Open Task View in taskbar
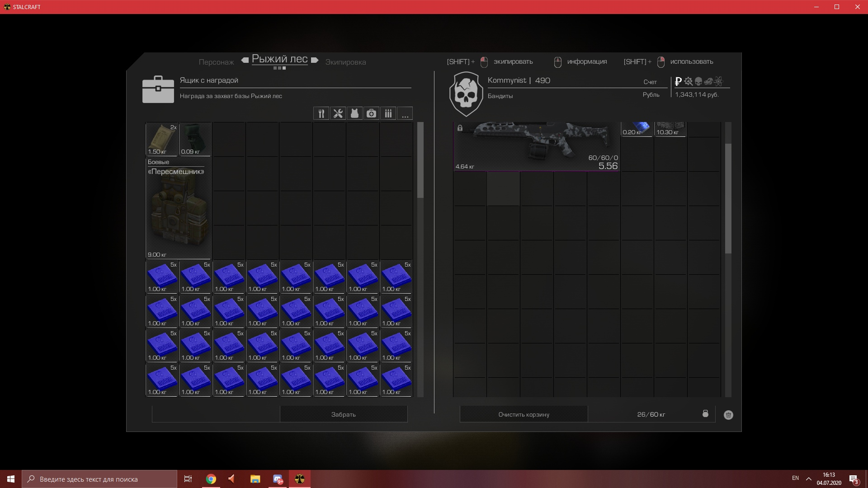 [x=188, y=479]
